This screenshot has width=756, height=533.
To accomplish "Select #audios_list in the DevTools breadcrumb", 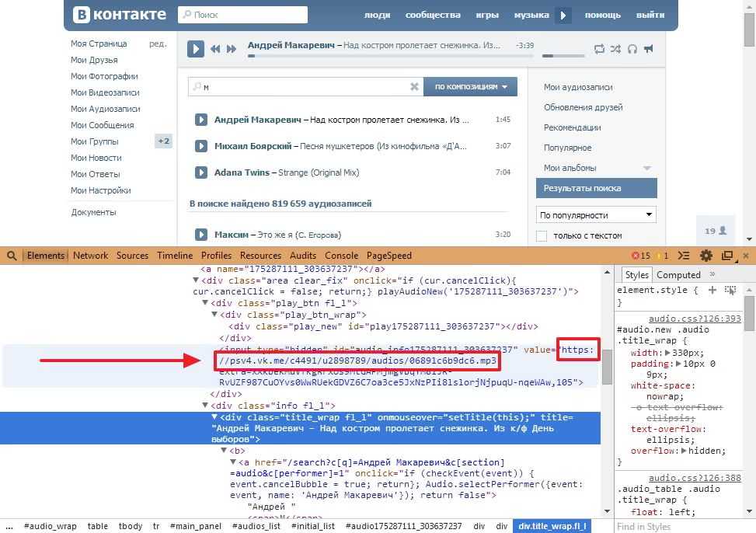I will point(256,526).
